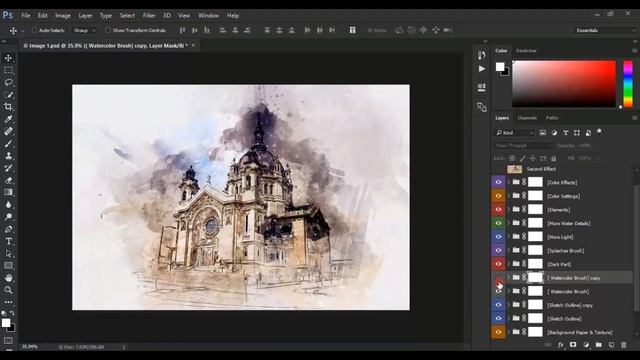Viewport: 640px width, 360px height.
Task: Select the Gradient tool
Action: coord(8,192)
